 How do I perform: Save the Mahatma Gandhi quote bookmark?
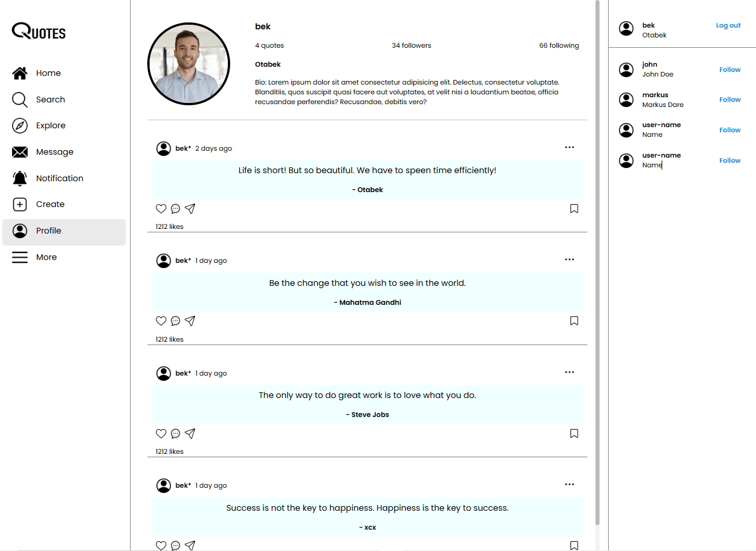(574, 321)
